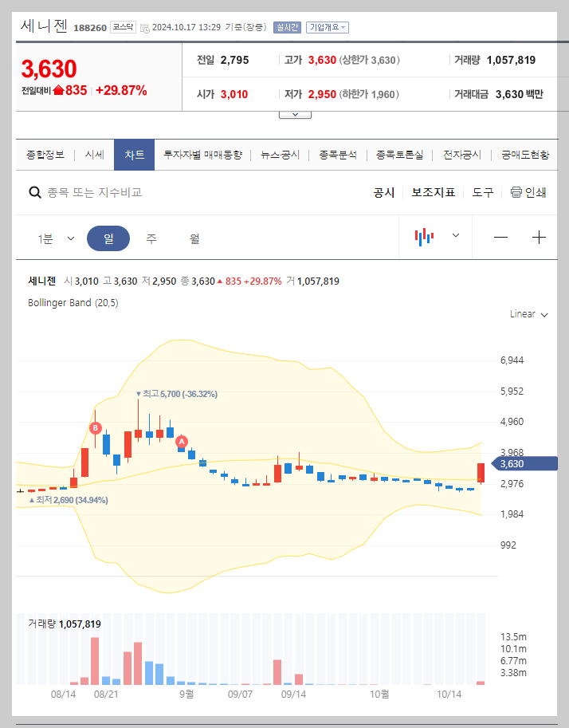The height and width of the screenshot is (728, 569).
Task: Switch to the 종목분석 tab
Action: tap(338, 155)
